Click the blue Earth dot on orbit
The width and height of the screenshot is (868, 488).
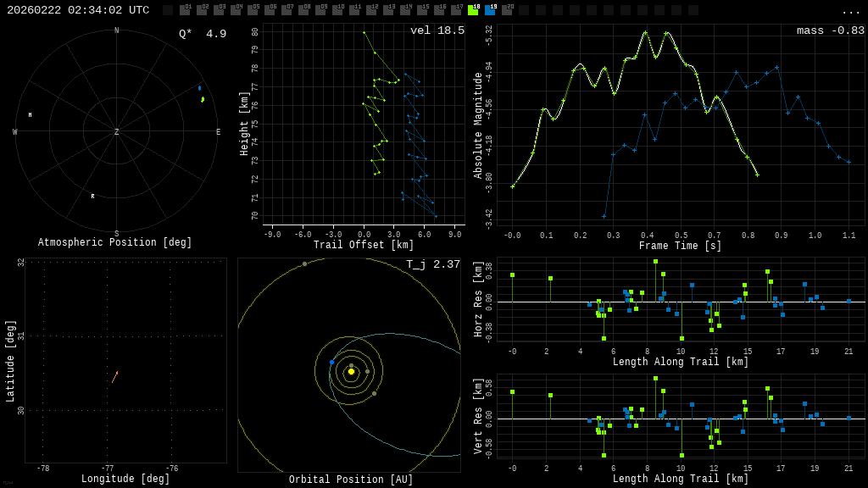(x=332, y=362)
